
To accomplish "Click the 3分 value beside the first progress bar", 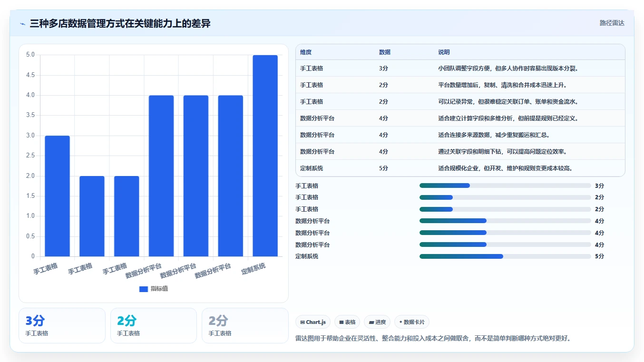I will (x=599, y=186).
